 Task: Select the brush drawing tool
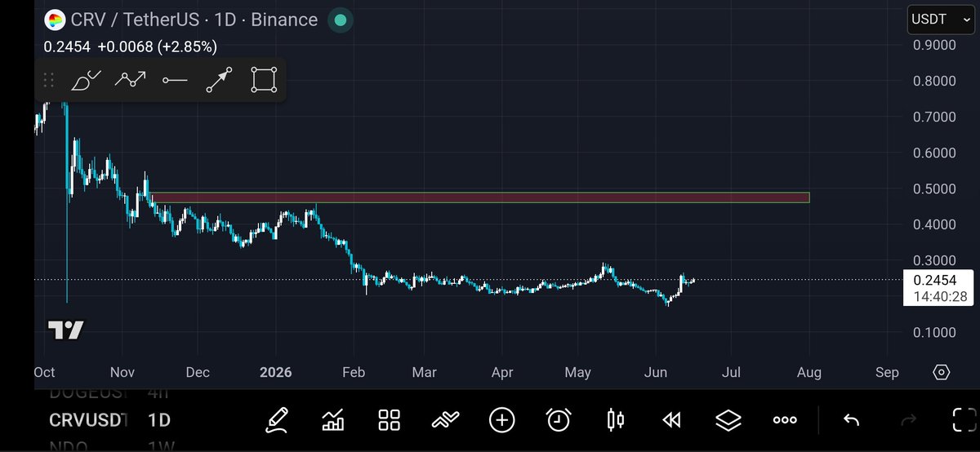pos(86,80)
